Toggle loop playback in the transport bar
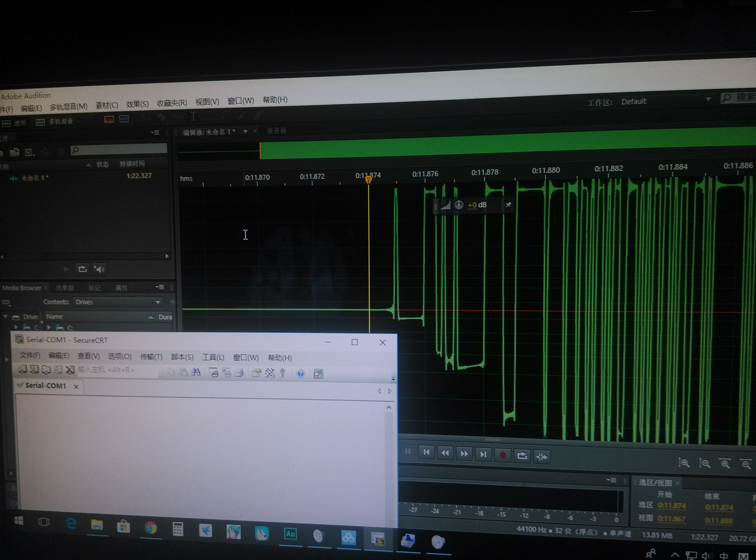Screen dimensions: 756x560 pos(522,456)
